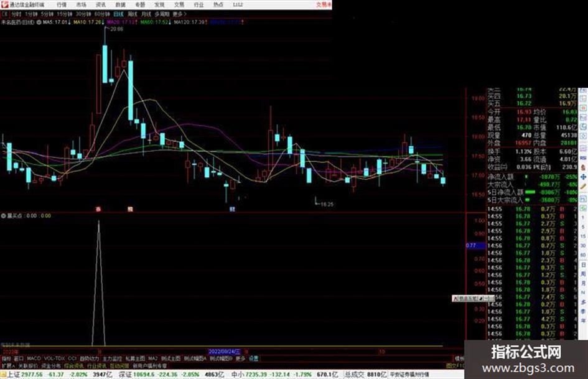The height and width of the screenshot is (379, 588).
Task: Click the blue move-arrows icon in right sidebar
Action: click(x=583, y=177)
